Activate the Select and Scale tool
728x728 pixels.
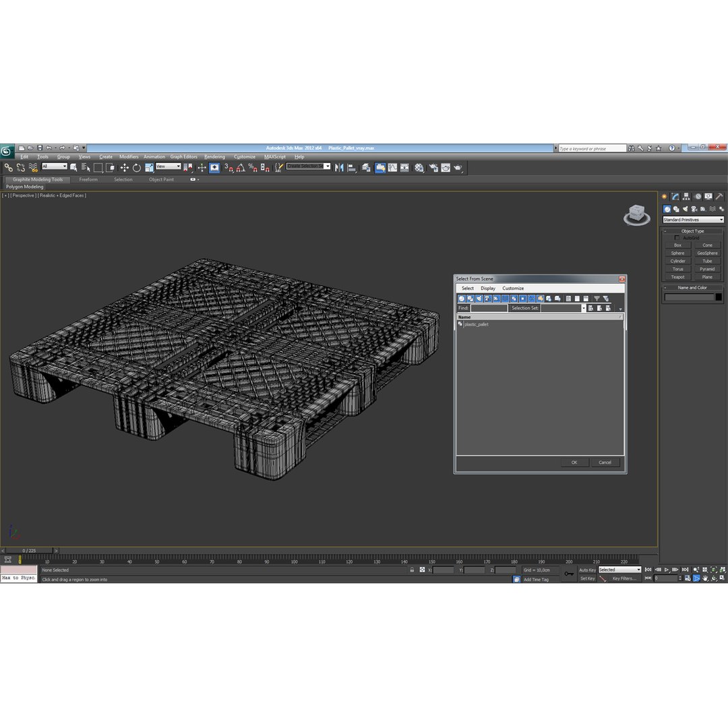point(149,168)
